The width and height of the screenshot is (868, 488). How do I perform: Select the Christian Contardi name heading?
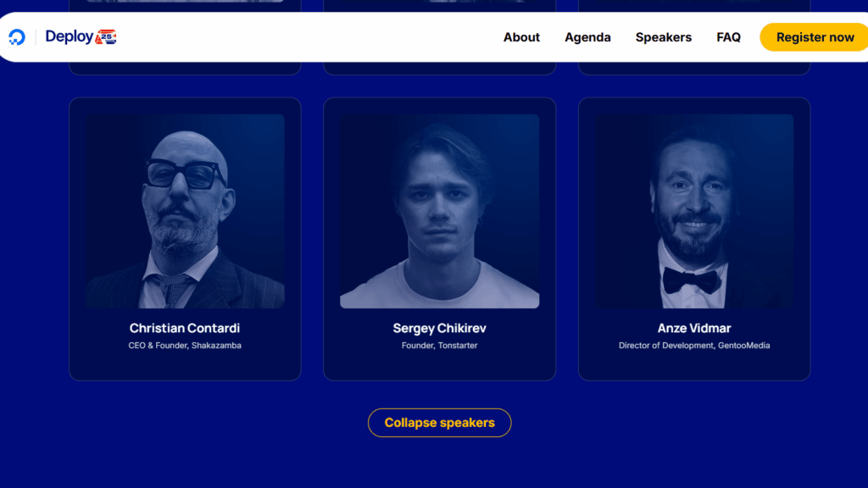click(x=185, y=328)
